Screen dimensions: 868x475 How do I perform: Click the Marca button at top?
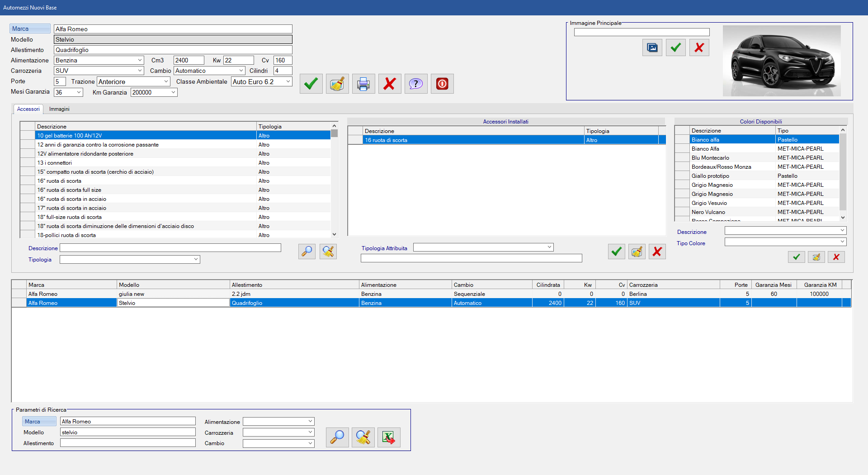(30, 28)
